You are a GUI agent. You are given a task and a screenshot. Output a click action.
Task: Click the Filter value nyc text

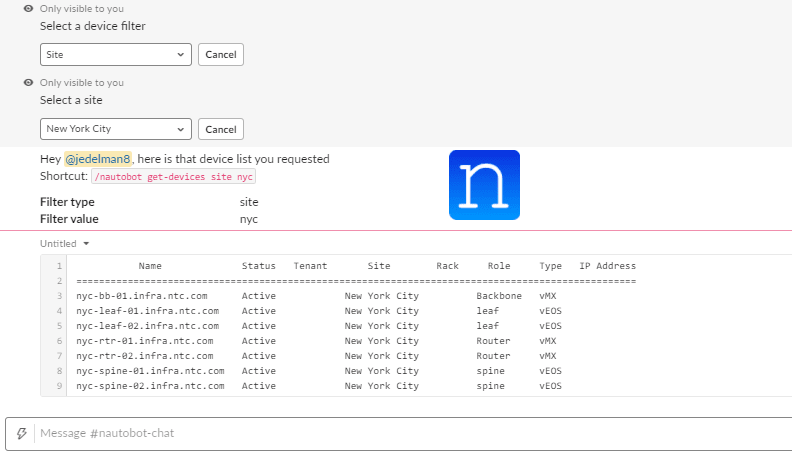[249, 219]
